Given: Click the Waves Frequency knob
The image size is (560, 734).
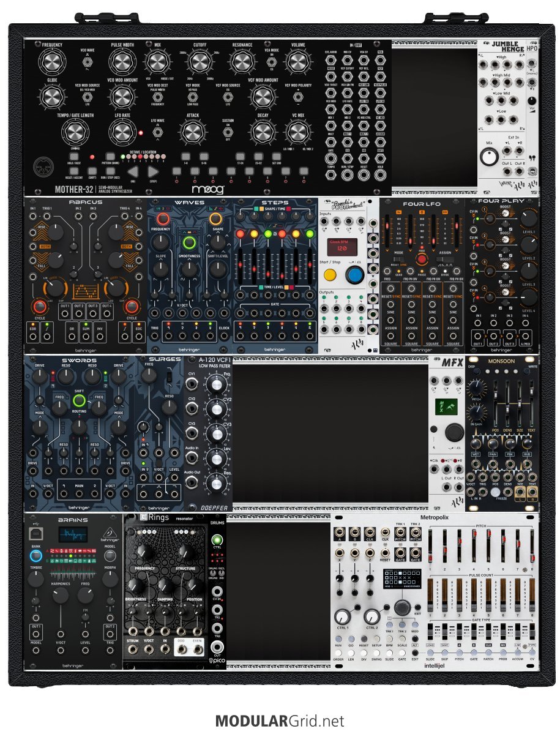Looking at the screenshot, I should pyautogui.click(x=160, y=242).
